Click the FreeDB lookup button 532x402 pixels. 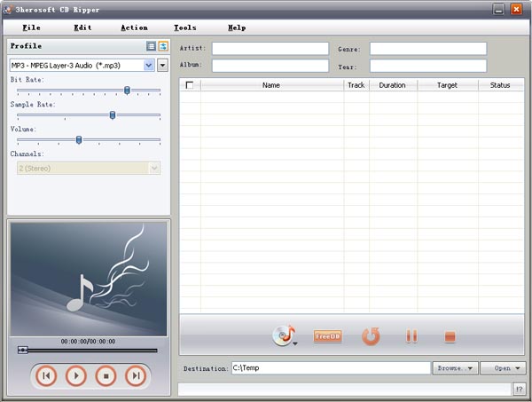(x=327, y=336)
